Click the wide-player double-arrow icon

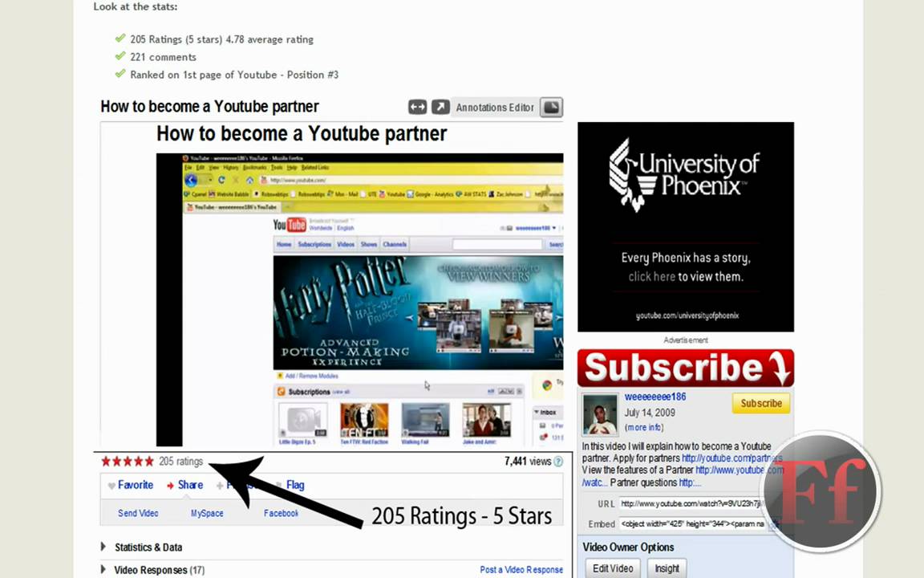pyautogui.click(x=417, y=107)
